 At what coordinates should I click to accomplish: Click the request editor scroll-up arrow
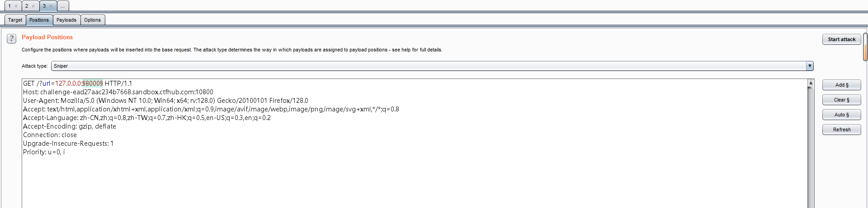(811, 83)
